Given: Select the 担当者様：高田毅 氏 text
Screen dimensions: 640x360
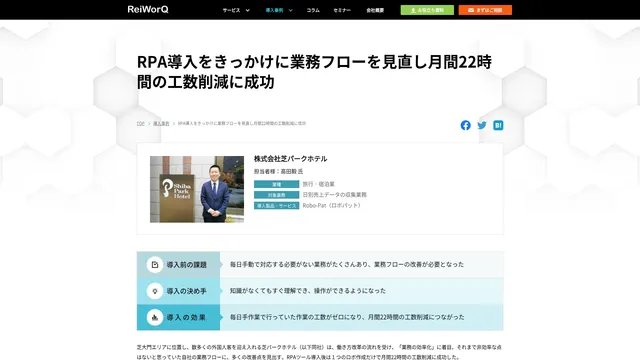Looking at the screenshot, I should point(278,171).
